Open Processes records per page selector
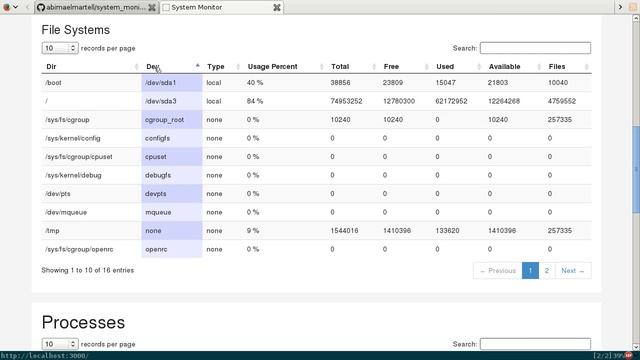This screenshot has width=640, height=360. point(60,344)
